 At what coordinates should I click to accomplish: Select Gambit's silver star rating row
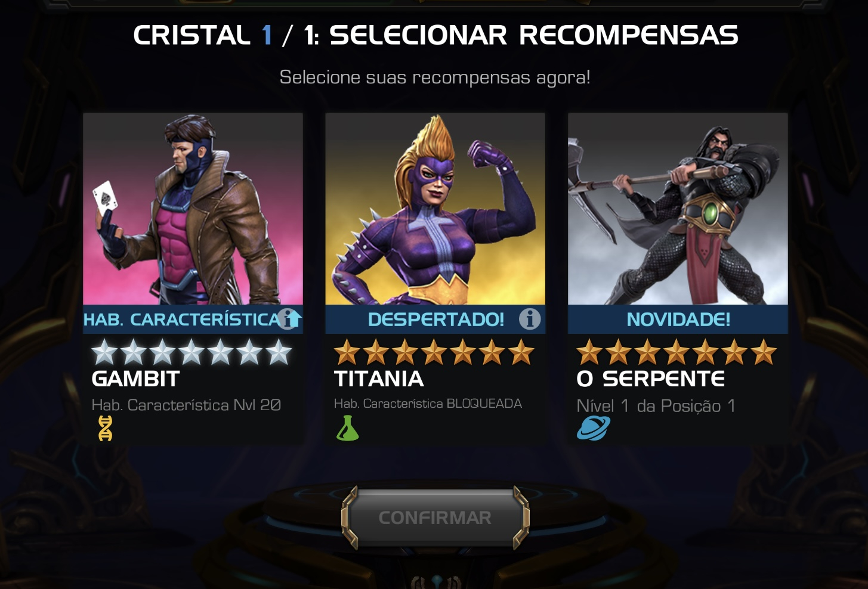coord(191,352)
